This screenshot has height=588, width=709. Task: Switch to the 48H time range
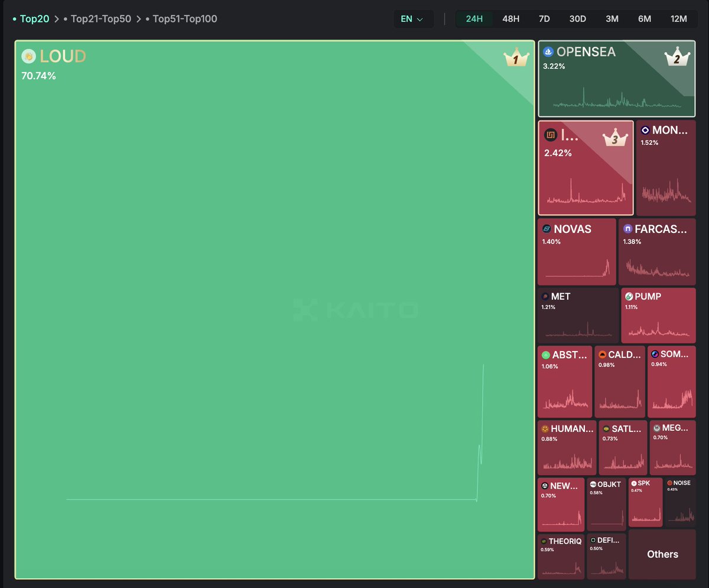(511, 19)
